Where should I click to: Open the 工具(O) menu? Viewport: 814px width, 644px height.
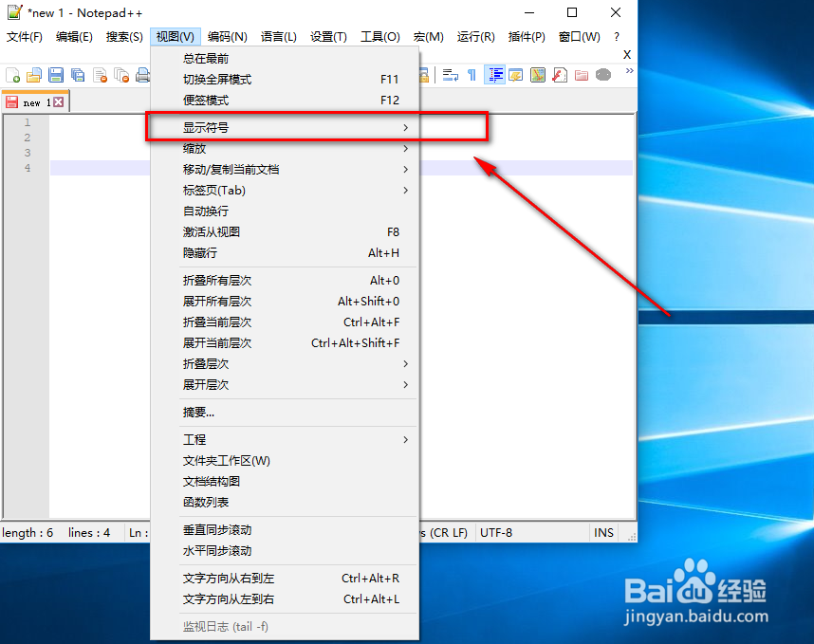[x=380, y=36]
